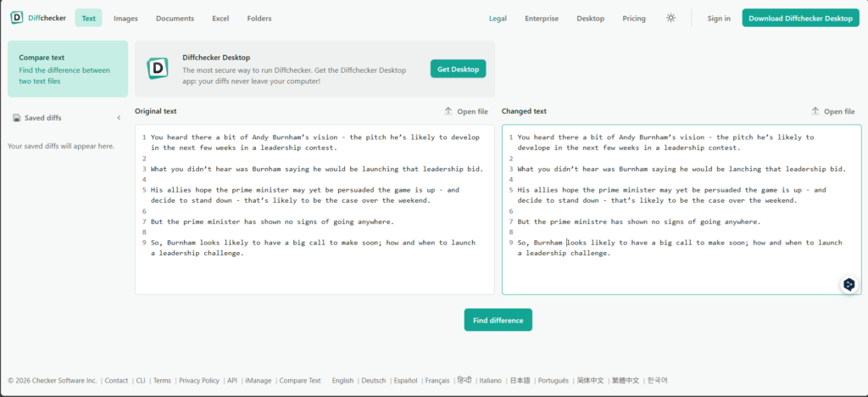Select हिन्दी language in footer
This screenshot has width=868, height=397.
click(465, 380)
